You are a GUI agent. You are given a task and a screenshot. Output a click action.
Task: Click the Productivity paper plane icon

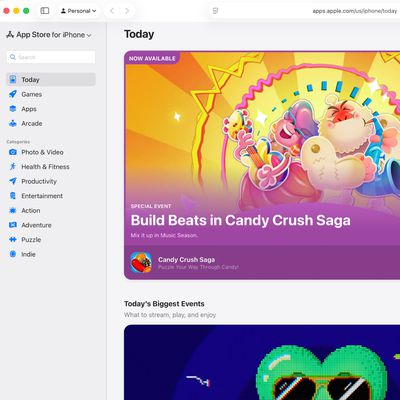[x=13, y=181]
